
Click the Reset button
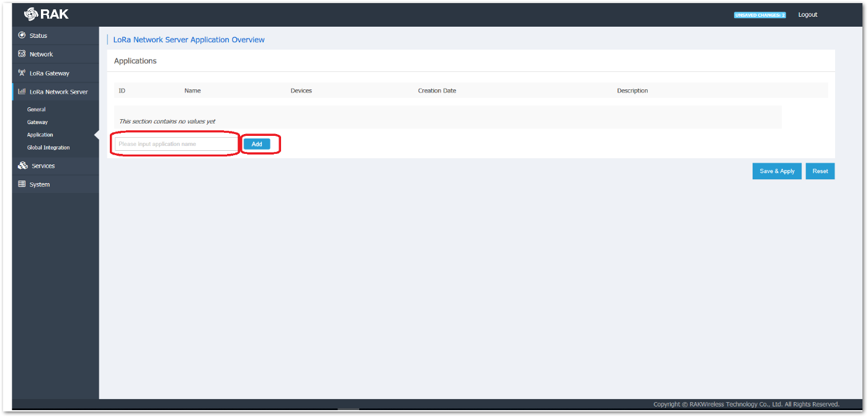coord(820,171)
